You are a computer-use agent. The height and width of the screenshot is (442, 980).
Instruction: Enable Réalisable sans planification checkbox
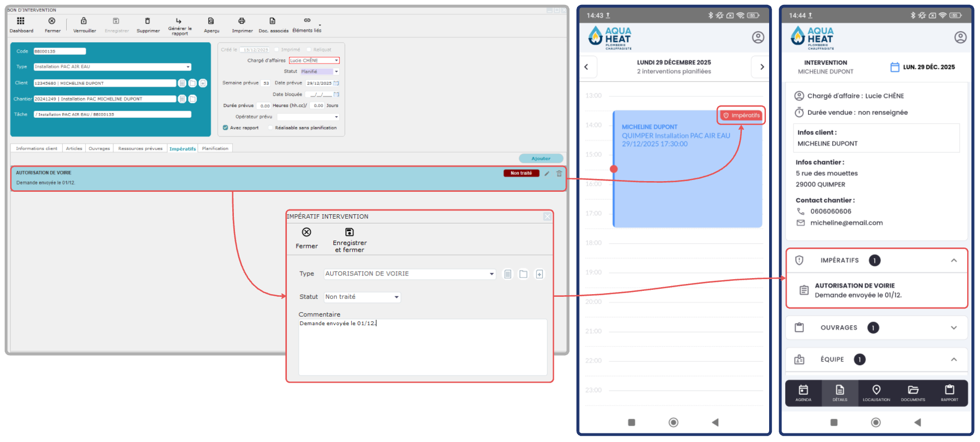click(x=270, y=128)
